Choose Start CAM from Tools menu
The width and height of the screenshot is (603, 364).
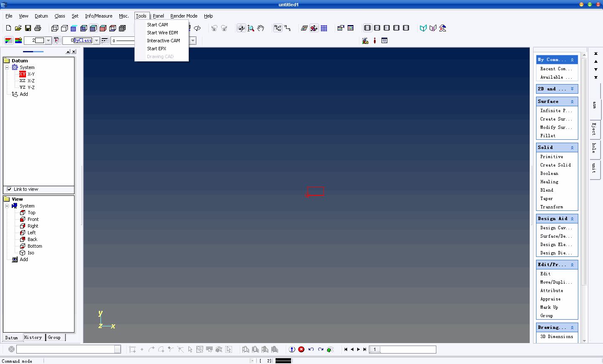162,25
